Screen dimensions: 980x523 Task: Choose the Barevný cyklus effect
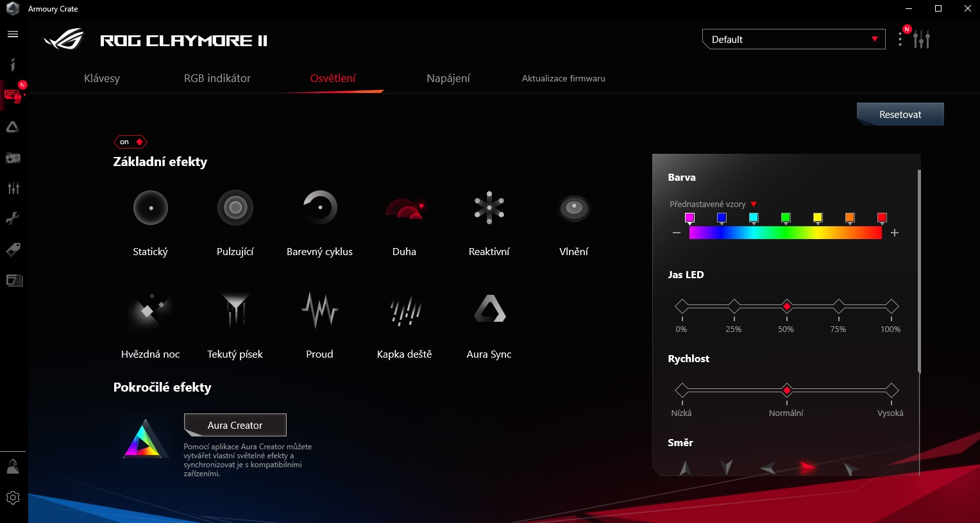click(x=319, y=208)
